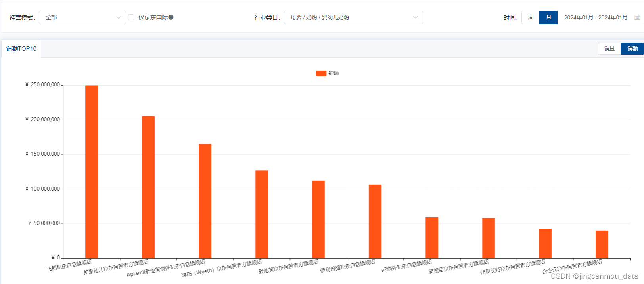Click the 合生元京东自营官方旗舰店 axis label
Screen dimensions: 644x284
pyautogui.click(x=572, y=267)
